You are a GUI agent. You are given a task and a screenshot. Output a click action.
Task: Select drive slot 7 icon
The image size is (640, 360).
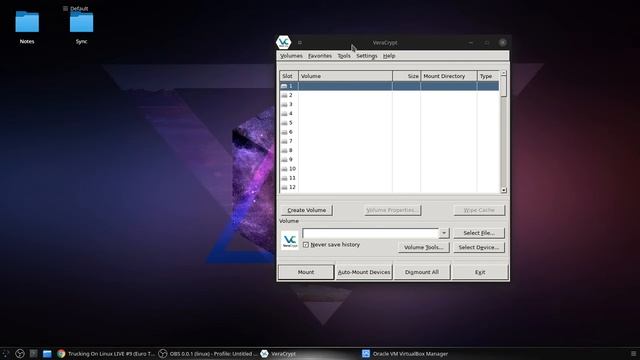pos(284,141)
